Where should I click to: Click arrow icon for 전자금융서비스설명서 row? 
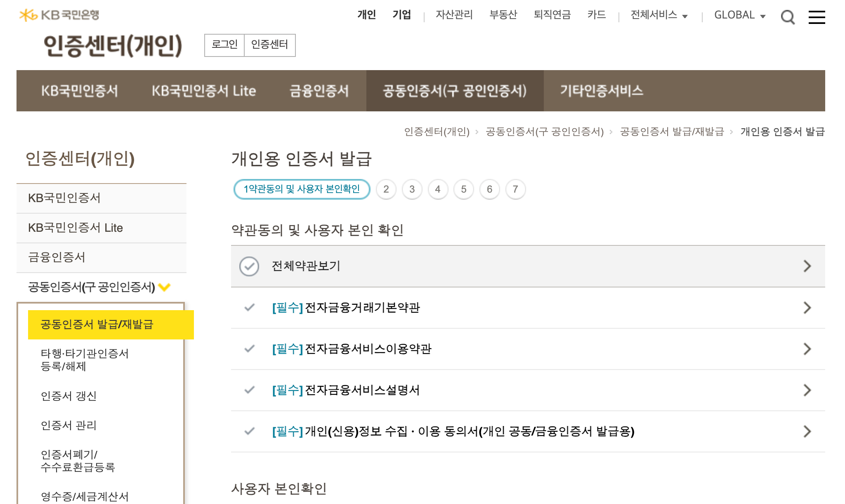[807, 390]
